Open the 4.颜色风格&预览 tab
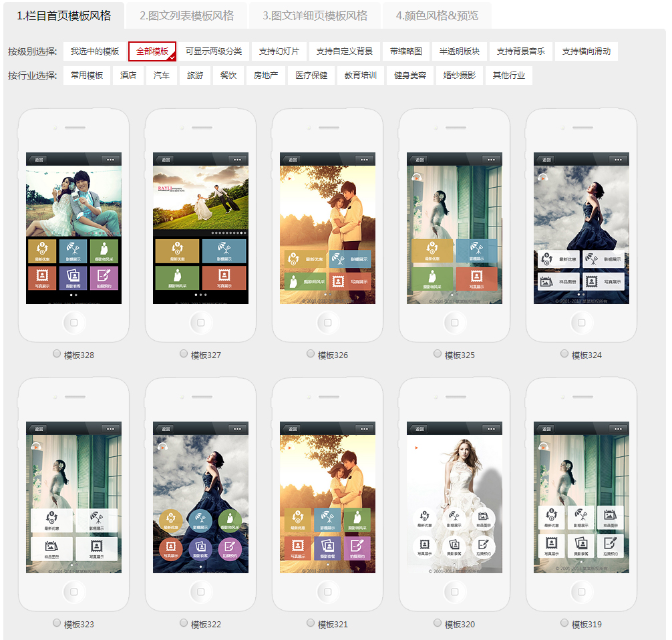Screen dimensions: 672x640 437,15
